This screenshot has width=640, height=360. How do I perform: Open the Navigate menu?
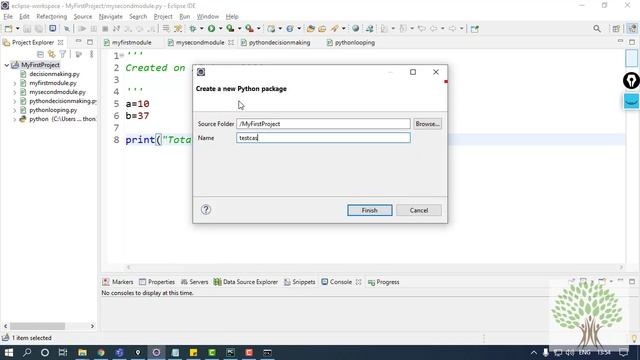click(111, 16)
